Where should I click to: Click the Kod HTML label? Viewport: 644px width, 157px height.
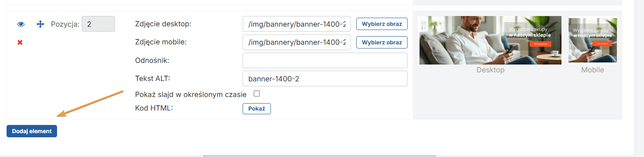coord(154,108)
